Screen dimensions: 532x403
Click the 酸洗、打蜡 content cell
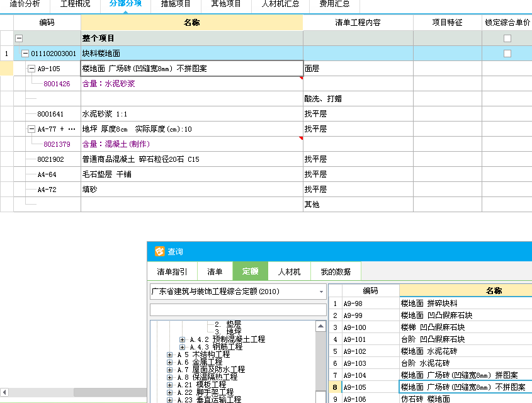[x=358, y=99]
